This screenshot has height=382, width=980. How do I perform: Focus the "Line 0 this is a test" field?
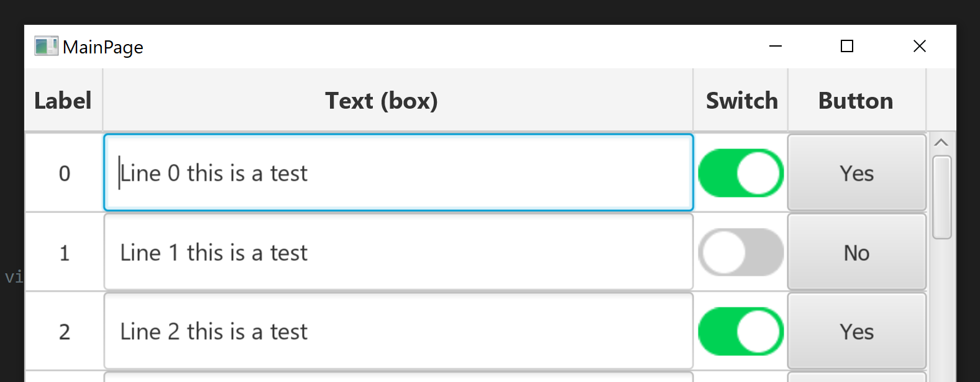tap(398, 173)
